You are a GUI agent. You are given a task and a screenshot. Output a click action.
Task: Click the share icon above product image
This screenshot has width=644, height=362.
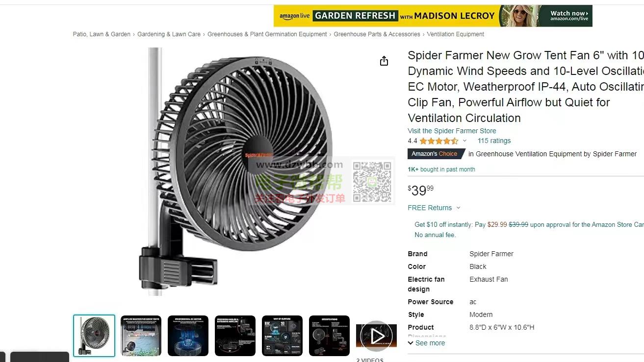384,61
